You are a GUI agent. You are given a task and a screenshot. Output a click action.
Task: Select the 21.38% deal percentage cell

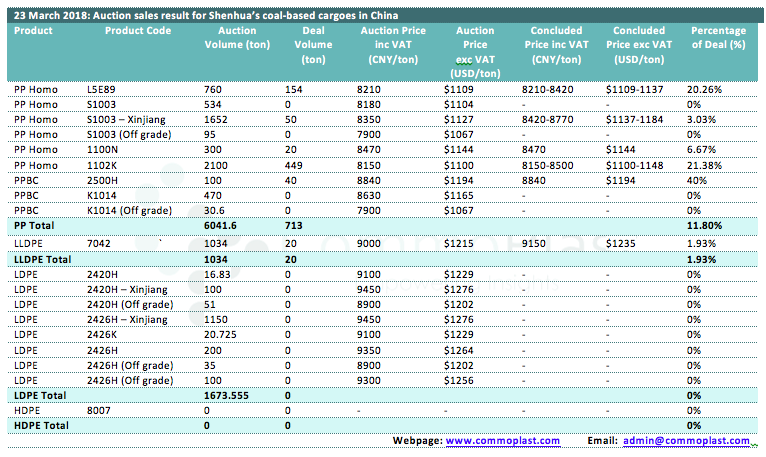(x=704, y=164)
